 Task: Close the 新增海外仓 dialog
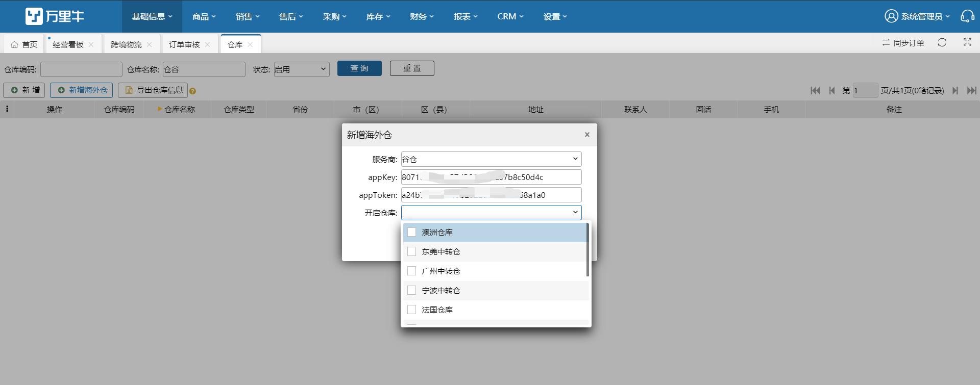587,135
